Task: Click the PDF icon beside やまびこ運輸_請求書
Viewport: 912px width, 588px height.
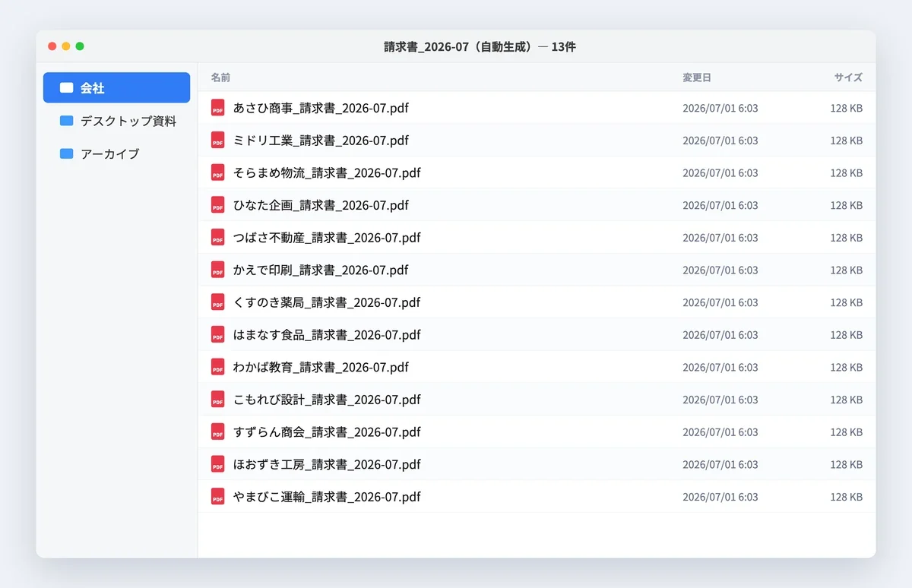Action: (x=218, y=497)
